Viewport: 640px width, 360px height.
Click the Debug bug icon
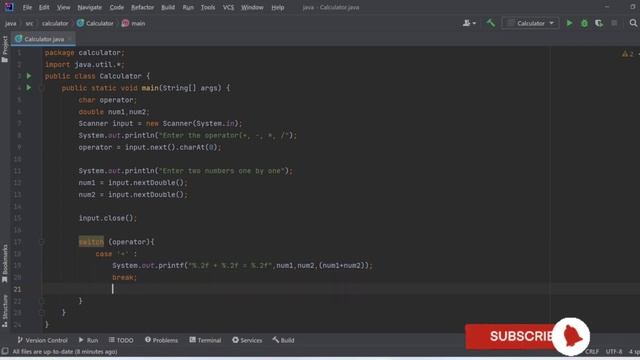[x=584, y=23]
